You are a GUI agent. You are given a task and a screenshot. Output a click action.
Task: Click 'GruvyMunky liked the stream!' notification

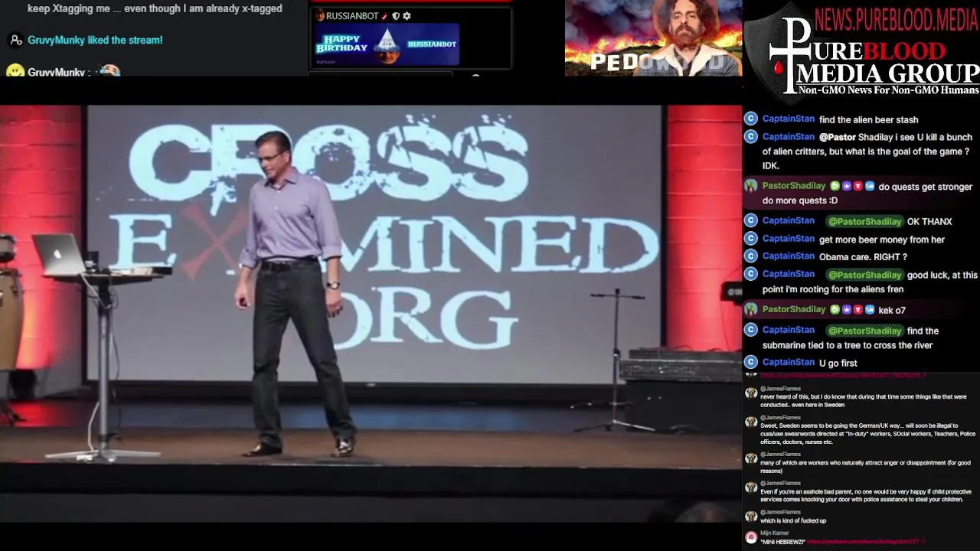coord(95,40)
